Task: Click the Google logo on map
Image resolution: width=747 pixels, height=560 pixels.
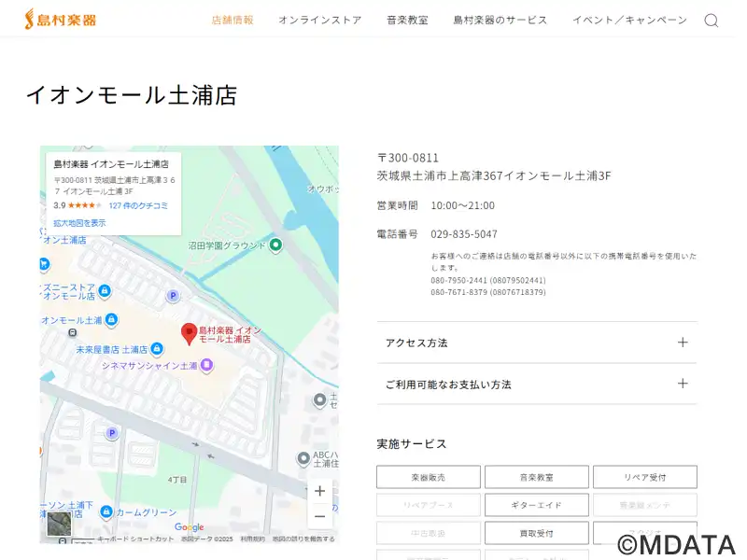Action: point(190,527)
